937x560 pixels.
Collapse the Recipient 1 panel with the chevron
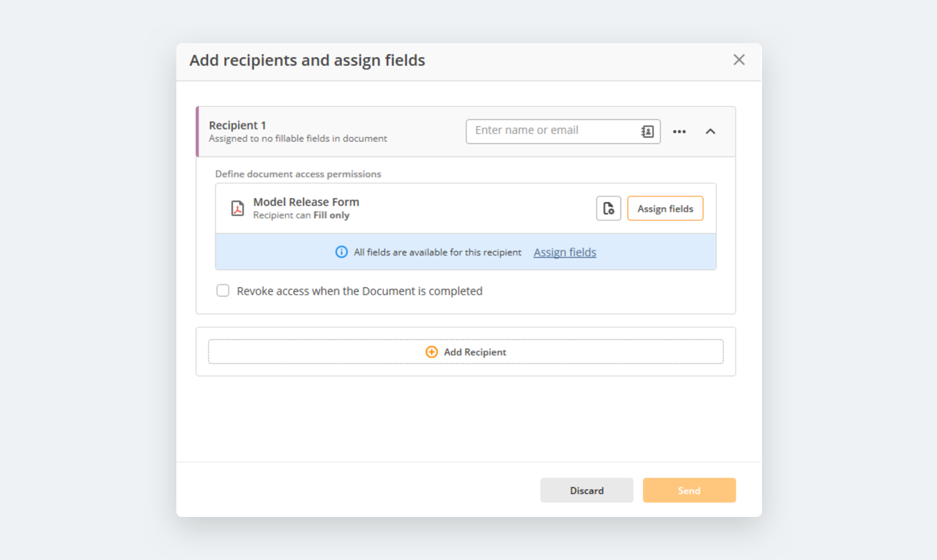point(710,131)
